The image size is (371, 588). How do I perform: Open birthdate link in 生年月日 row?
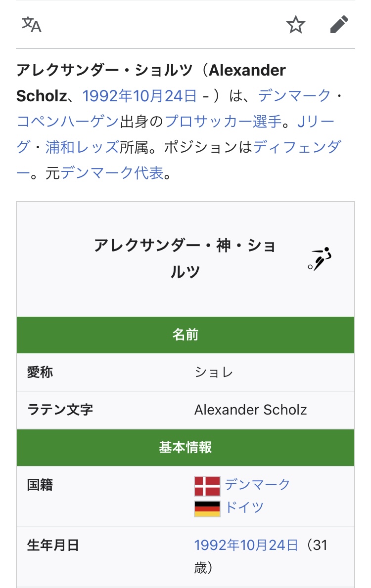tap(246, 545)
